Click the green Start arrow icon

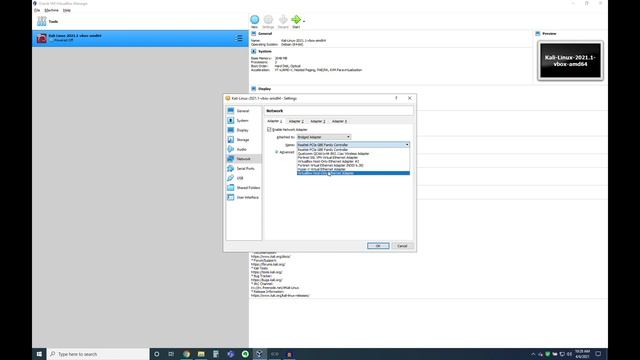(x=296, y=20)
